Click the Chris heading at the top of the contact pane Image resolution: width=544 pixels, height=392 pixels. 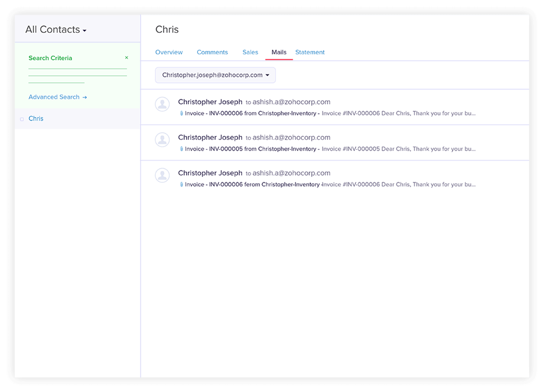(x=167, y=29)
